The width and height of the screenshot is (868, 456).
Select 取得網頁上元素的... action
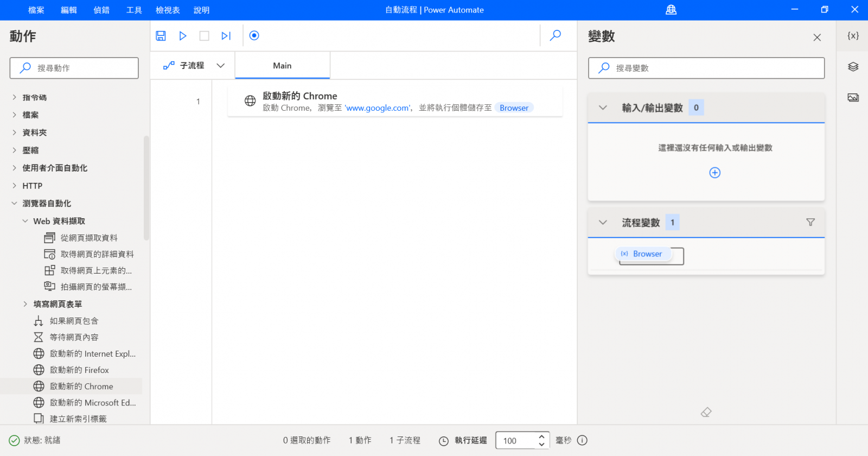(x=88, y=270)
